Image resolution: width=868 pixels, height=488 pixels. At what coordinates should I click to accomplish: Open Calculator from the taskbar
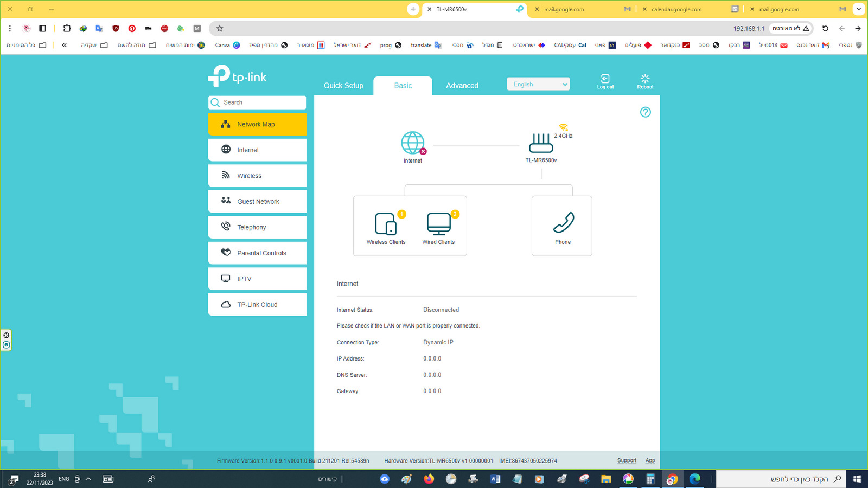[x=650, y=479]
